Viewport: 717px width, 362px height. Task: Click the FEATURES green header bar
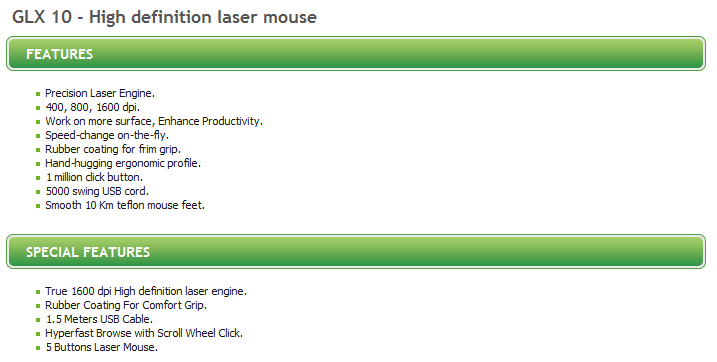(x=356, y=53)
